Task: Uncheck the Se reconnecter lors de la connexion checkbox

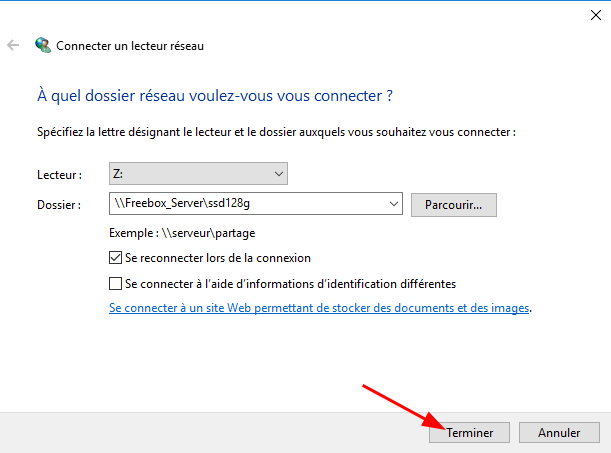Action: pyautogui.click(x=117, y=258)
